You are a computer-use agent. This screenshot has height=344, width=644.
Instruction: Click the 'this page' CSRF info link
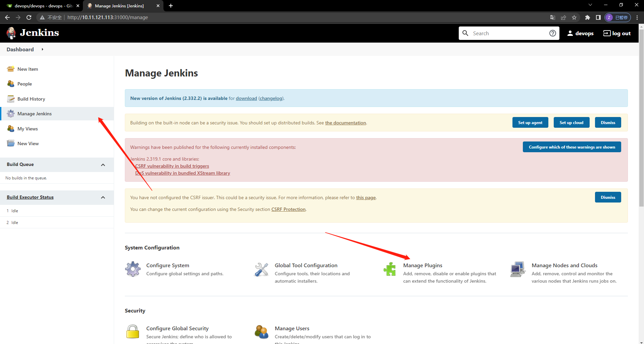click(366, 197)
